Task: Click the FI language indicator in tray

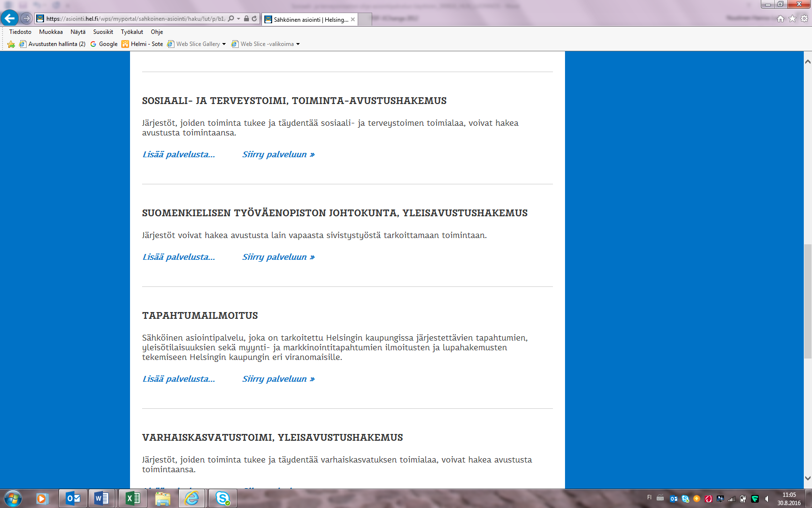Action: [x=649, y=497]
